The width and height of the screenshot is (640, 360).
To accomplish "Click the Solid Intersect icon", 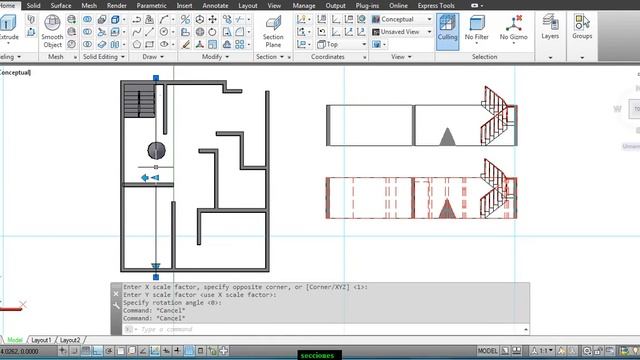I will [87, 44].
